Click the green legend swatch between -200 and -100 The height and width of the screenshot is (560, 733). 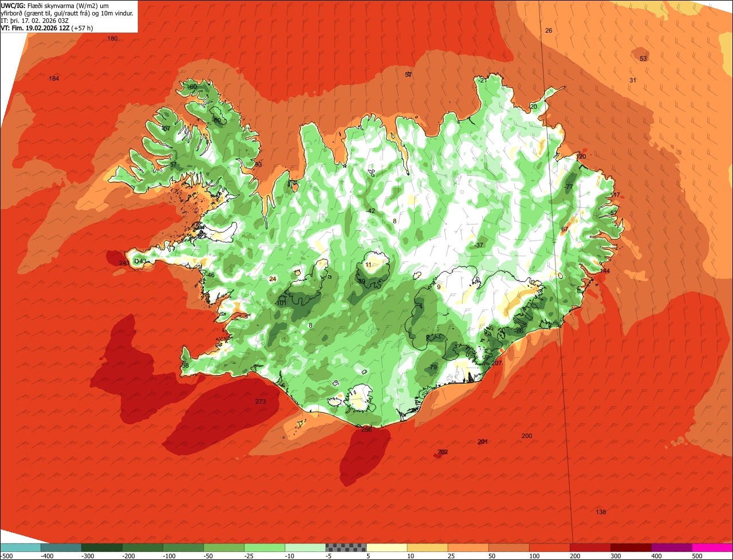pos(142,547)
